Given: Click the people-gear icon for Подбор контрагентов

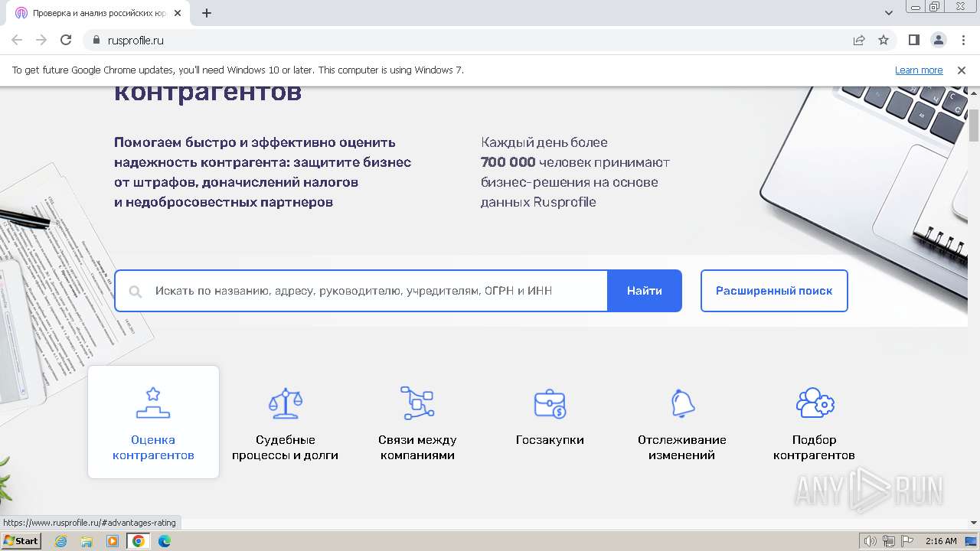Looking at the screenshot, I should pos(815,403).
